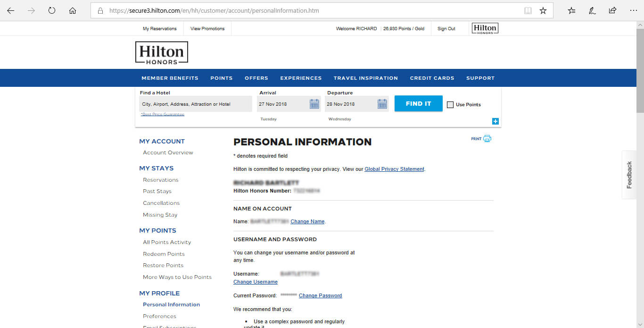The width and height of the screenshot is (644, 328).
Task: Open Cancellations in sidebar
Action: click(x=161, y=203)
